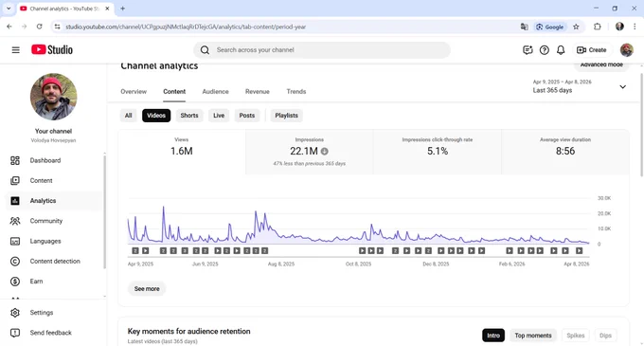
Task: Switch to the Revenue tab
Action: [x=258, y=92]
